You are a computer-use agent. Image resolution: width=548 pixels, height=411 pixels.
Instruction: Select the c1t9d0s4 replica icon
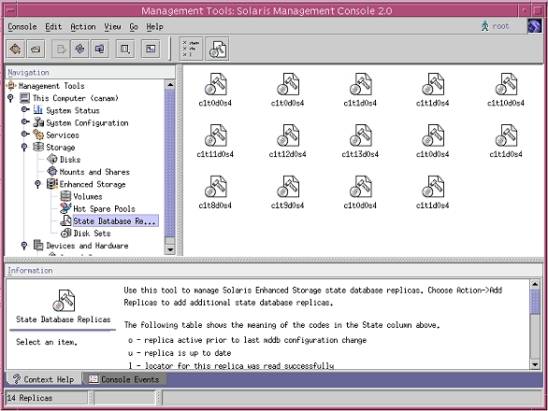pos(288,187)
